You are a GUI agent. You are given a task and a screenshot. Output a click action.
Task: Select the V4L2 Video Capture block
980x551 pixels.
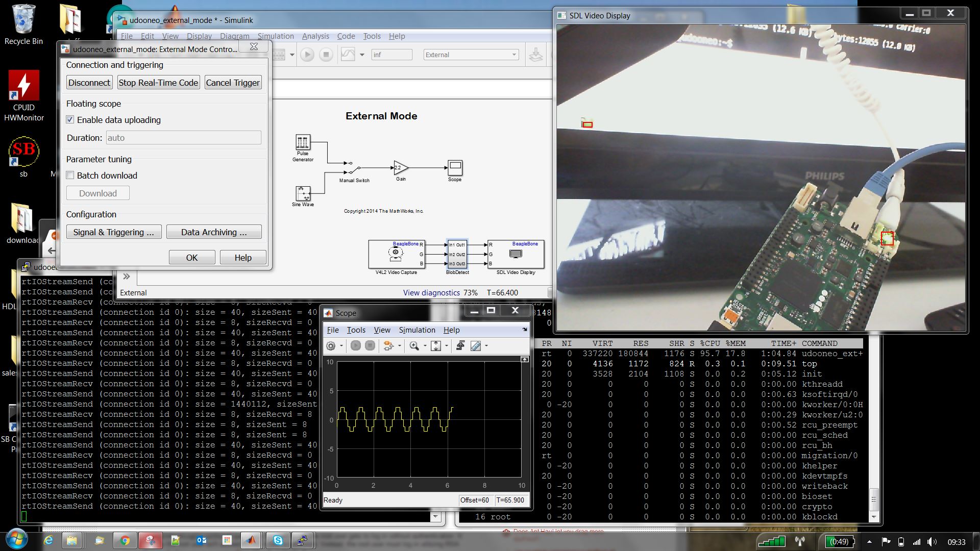pos(397,254)
